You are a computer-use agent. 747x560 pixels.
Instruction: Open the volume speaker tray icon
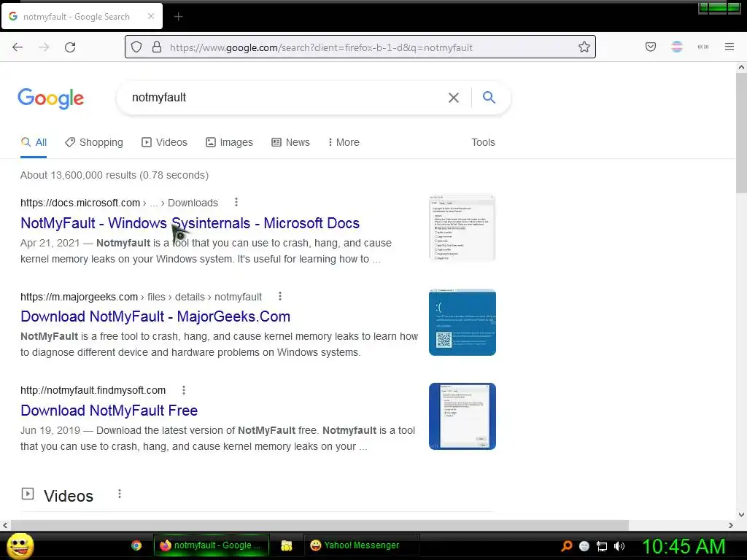tap(619, 546)
